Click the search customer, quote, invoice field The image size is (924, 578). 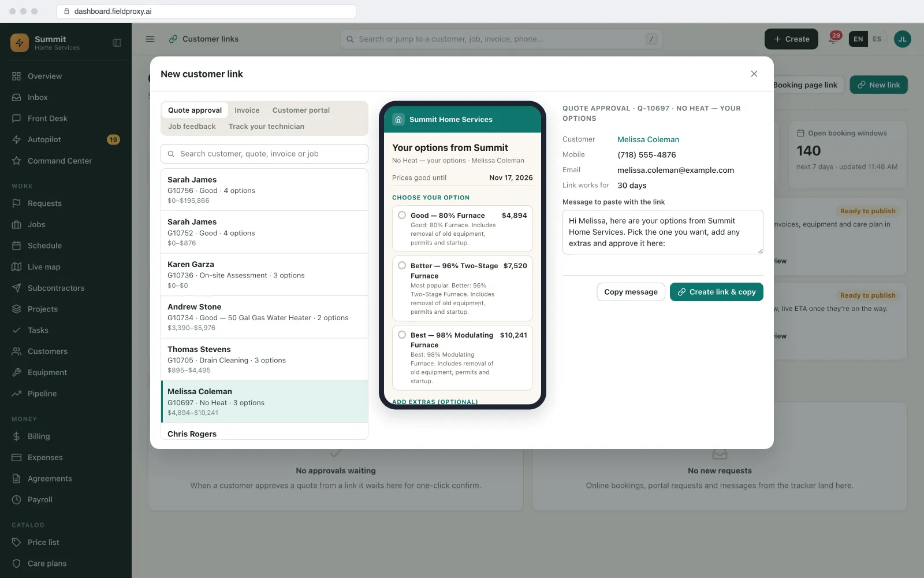point(264,154)
